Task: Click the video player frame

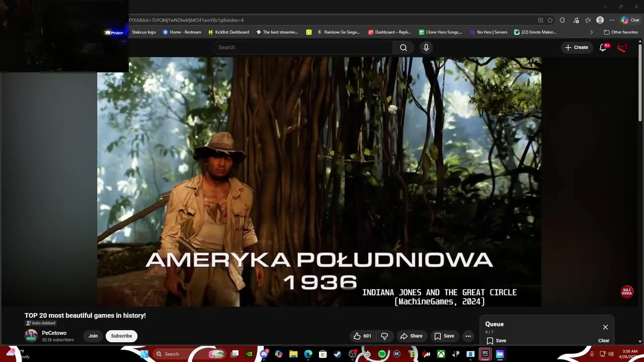Action: (319, 182)
